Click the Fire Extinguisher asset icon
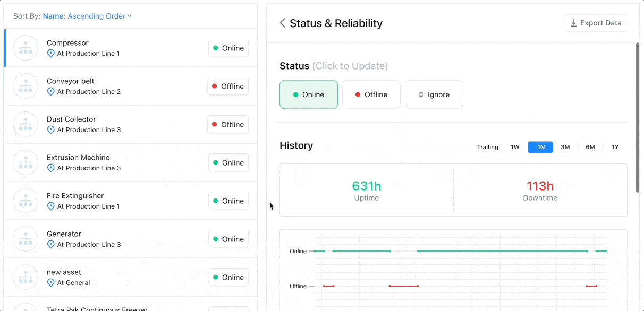The image size is (644, 311). (x=26, y=201)
